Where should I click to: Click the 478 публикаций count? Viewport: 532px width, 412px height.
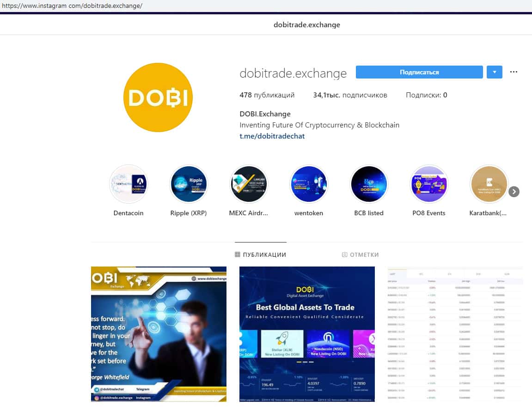(x=267, y=95)
